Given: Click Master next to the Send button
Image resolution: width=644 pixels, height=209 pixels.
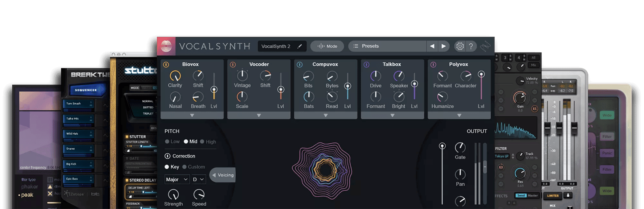Looking at the screenshot, I should [533, 195].
